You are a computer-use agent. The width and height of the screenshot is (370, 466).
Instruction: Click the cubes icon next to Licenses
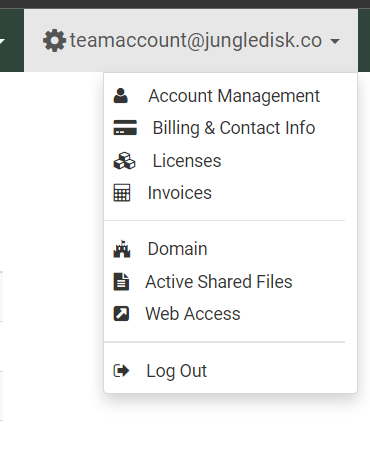[x=124, y=161]
